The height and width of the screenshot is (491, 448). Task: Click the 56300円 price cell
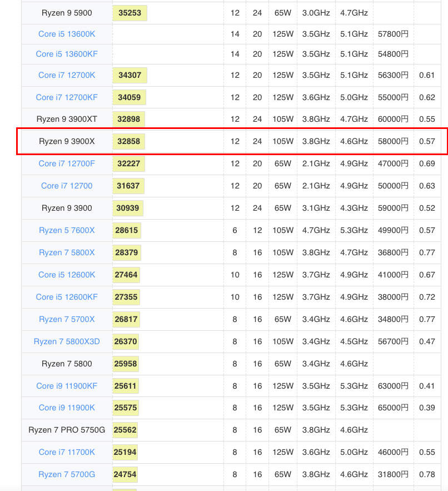pyautogui.click(x=393, y=75)
